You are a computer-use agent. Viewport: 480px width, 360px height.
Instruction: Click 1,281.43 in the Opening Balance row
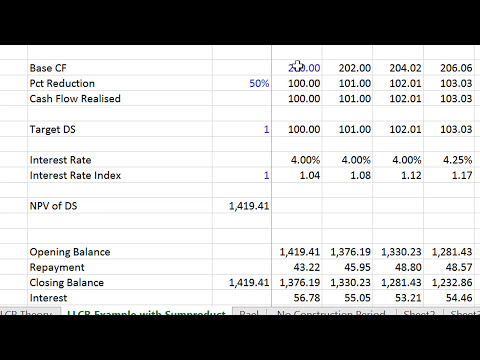pos(449,252)
